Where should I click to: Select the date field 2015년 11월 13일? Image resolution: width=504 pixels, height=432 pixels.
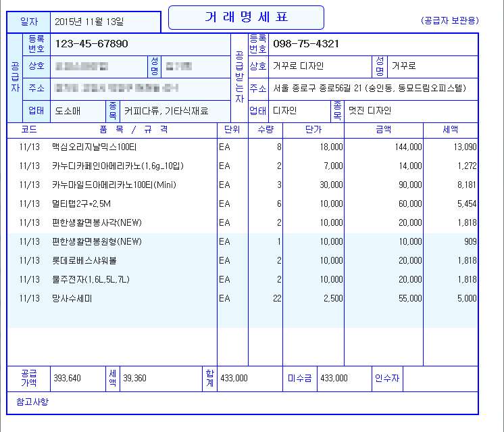[89, 22]
